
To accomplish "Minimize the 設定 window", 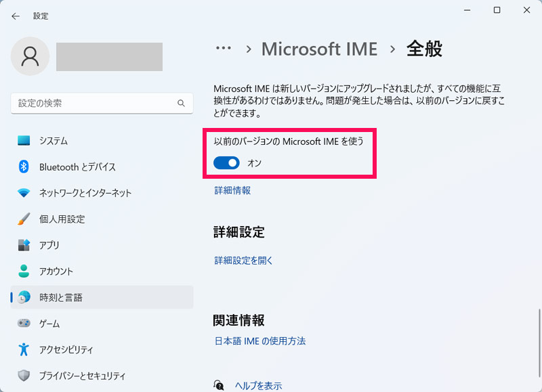I will coord(467,10).
